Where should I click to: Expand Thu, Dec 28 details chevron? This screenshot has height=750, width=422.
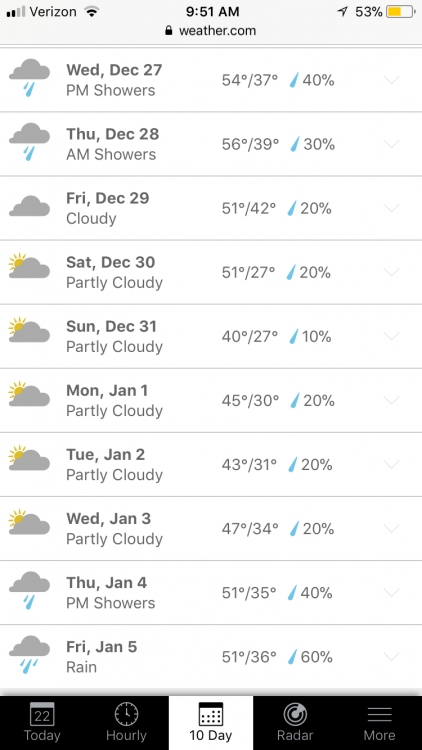[392, 144]
